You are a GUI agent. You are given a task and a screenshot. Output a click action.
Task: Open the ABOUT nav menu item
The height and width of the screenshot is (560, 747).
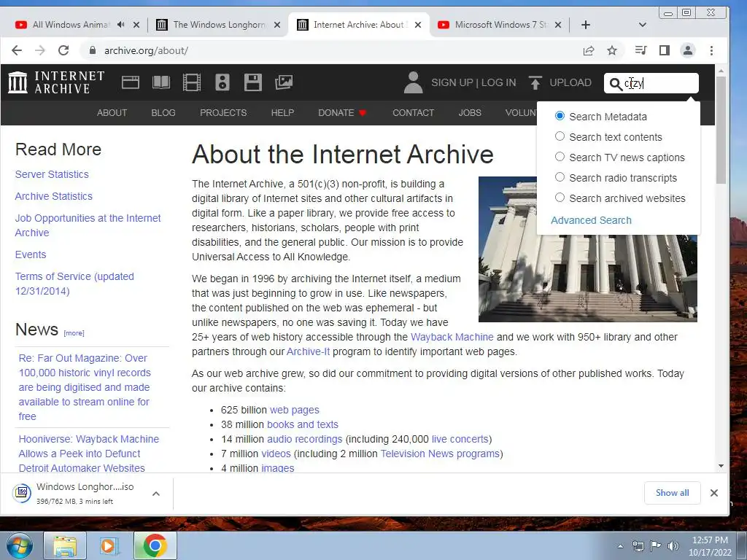(x=112, y=113)
